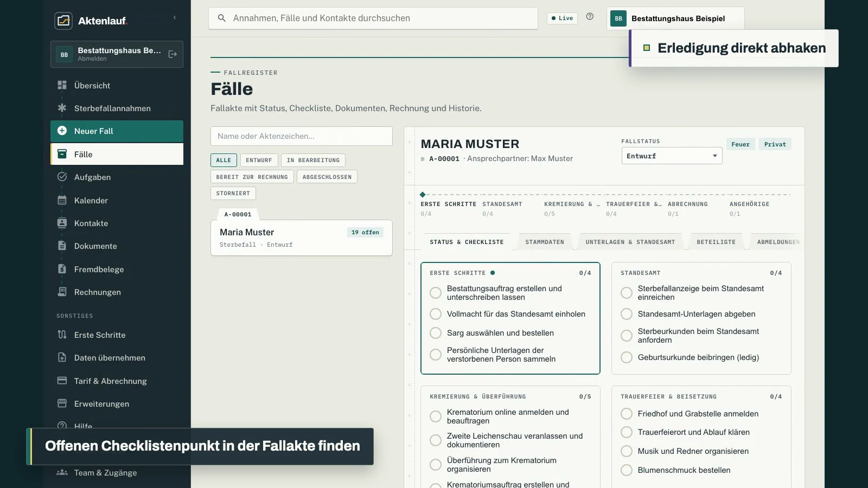Collapse the sidebar with the chevron
Screen dimensions: 868x488
175,18
